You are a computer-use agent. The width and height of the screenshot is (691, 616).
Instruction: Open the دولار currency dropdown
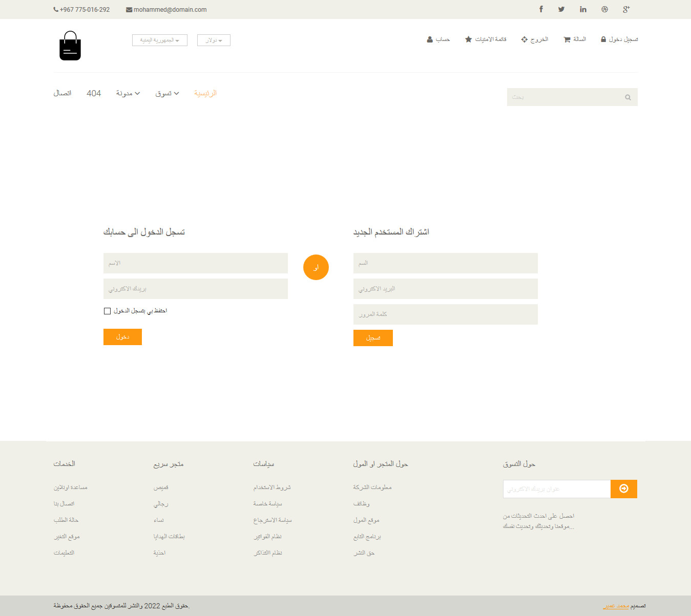click(x=214, y=40)
